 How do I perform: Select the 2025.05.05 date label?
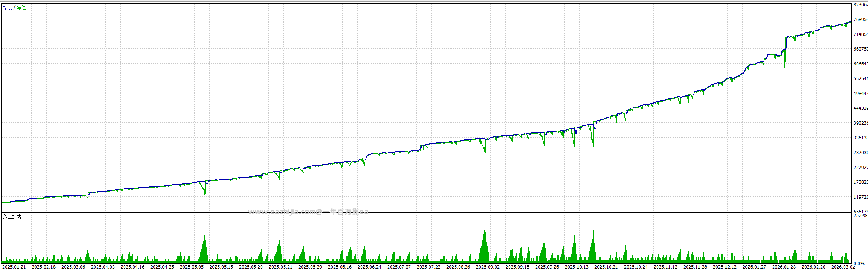(x=192, y=267)
